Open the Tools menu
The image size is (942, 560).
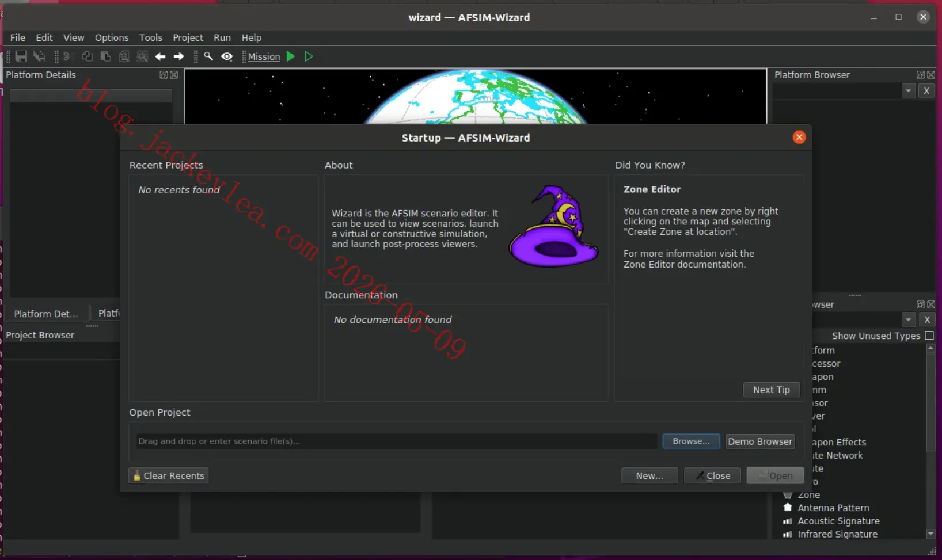150,37
